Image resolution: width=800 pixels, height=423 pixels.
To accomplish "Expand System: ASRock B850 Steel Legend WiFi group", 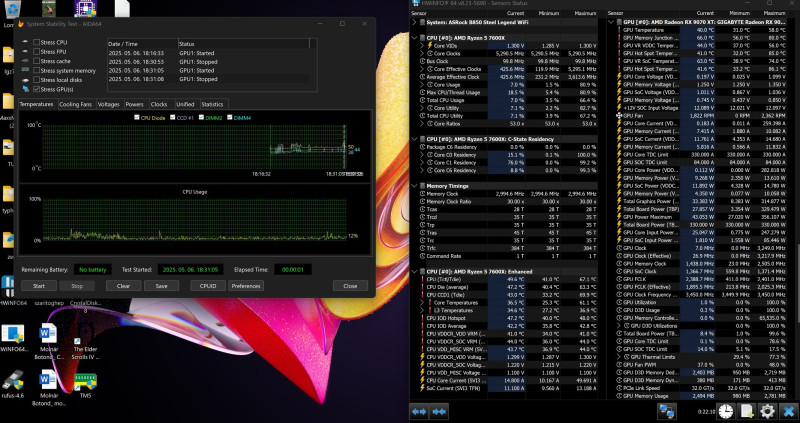I will tap(414, 22).
